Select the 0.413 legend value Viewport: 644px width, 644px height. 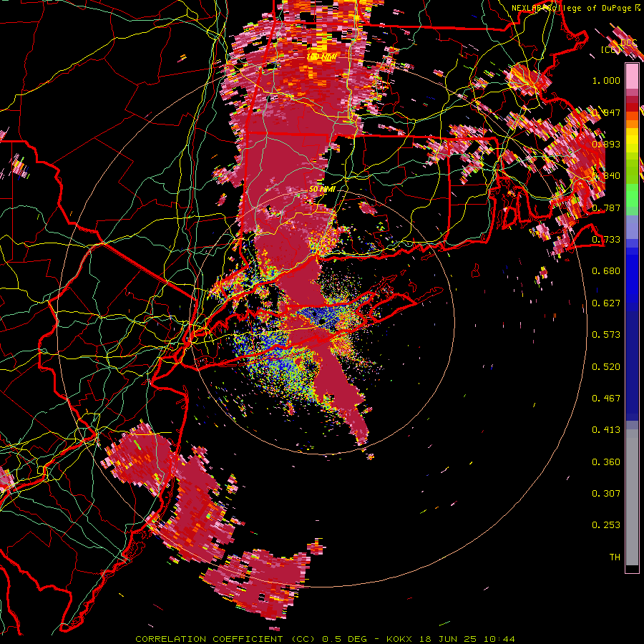tap(606, 430)
